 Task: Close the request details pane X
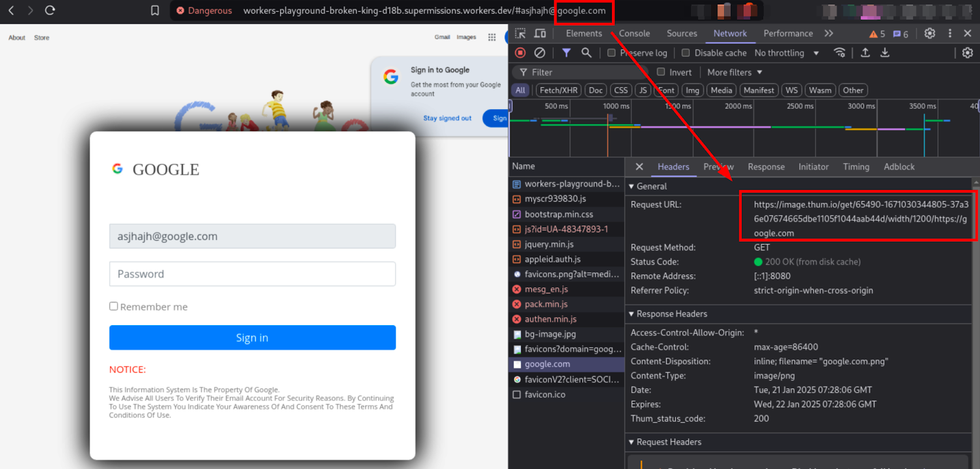pyautogui.click(x=639, y=167)
